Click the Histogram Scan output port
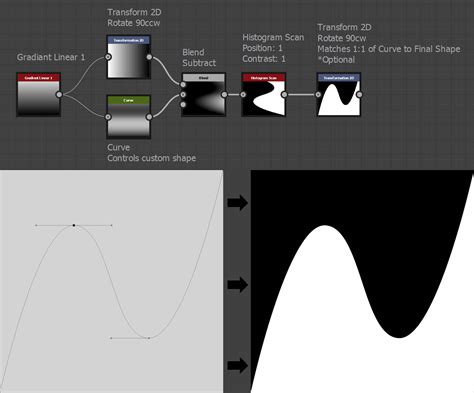Screen dimensions: 474x393 point(284,95)
